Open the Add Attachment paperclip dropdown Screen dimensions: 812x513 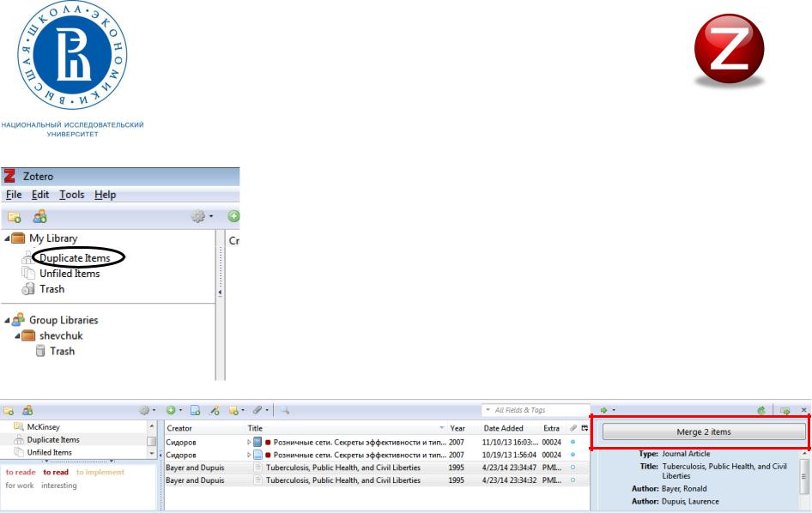[260, 411]
